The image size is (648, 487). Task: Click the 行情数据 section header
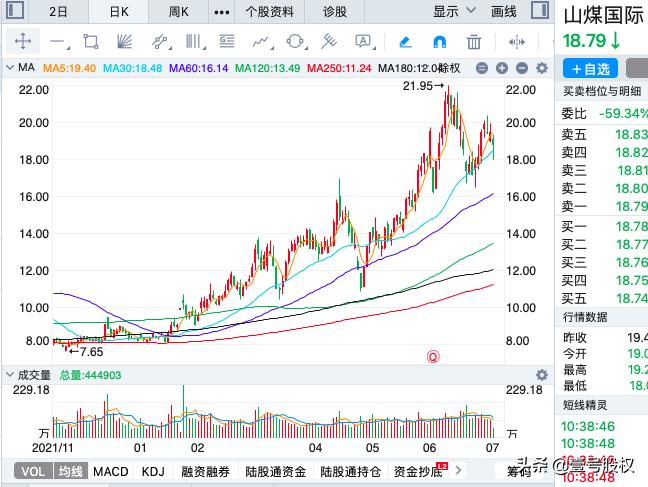click(585, 317)
